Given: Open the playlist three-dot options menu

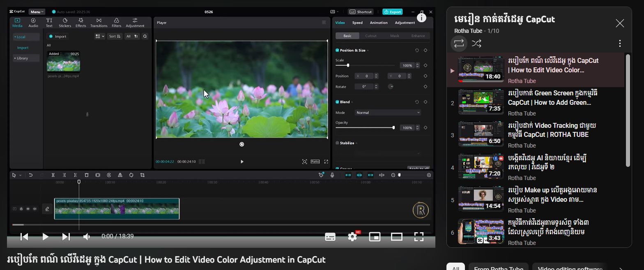Looking at the screenshot, I should [620, 43].
